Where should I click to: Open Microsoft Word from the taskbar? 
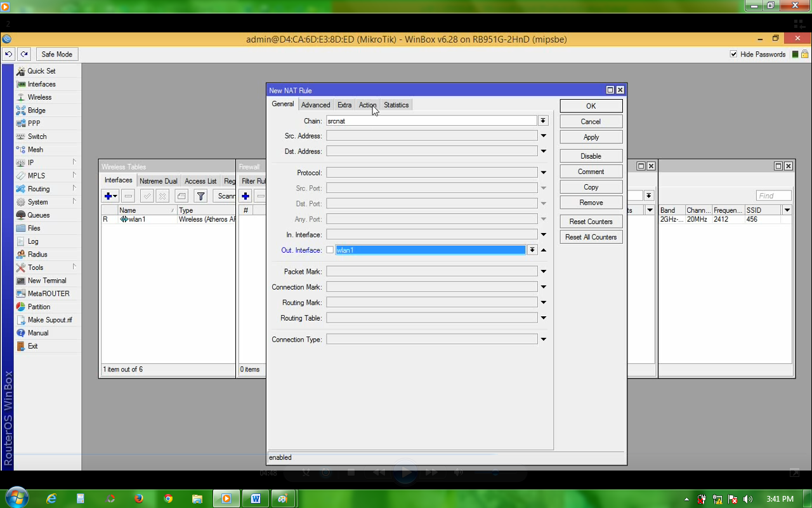coord(256,498)
